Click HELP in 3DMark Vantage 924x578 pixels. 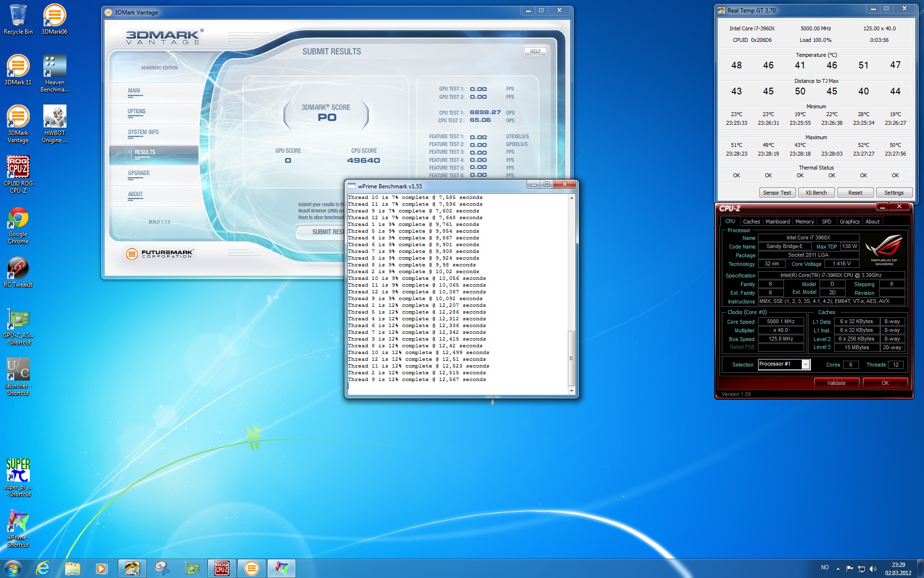click(535, 51)
